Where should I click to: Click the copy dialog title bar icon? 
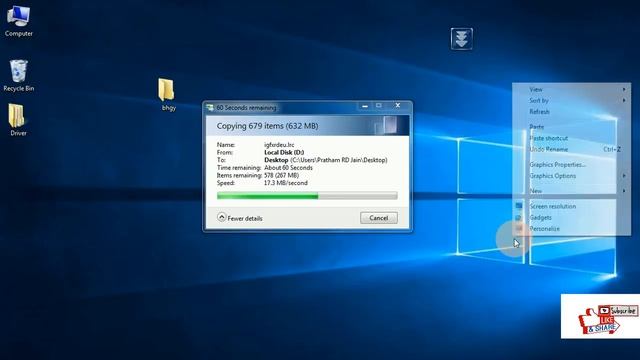(210, 108)
